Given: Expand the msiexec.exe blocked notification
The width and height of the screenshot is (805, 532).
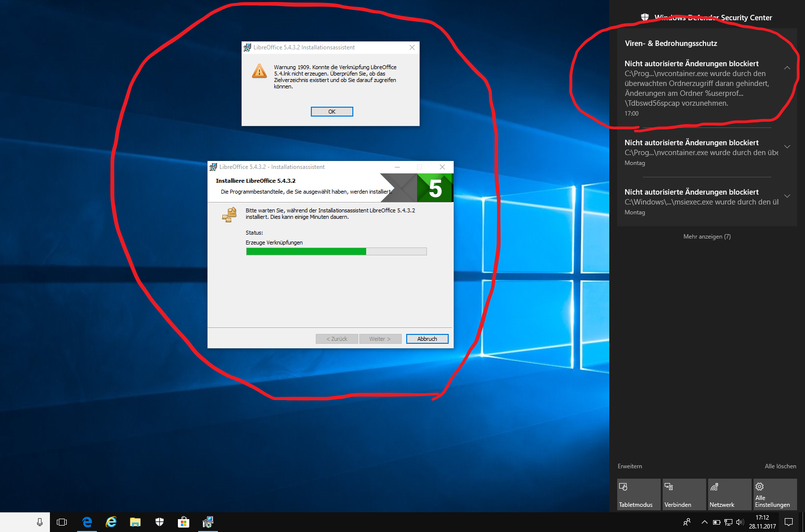Looking at the screenshot, I should tap(787, 196).
